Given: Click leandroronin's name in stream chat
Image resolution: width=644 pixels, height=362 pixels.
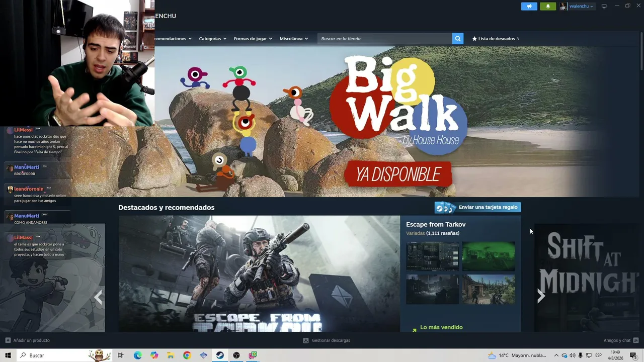Looking at the screenshot, I should [x=29, y=189].
